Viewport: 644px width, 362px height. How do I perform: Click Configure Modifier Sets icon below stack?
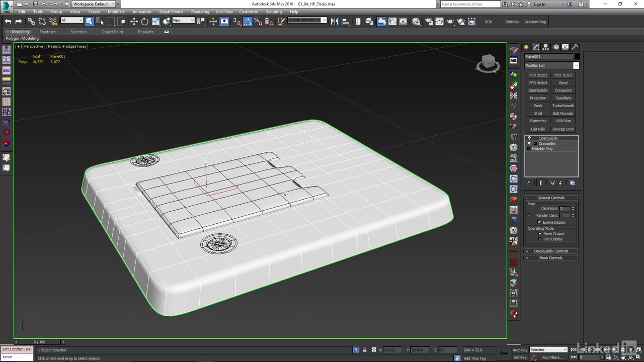pos(573,183)
